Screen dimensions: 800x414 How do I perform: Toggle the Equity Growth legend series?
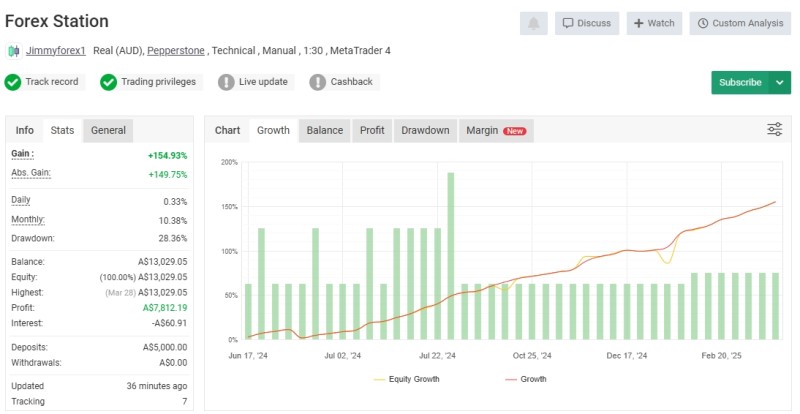click(406, 379)
